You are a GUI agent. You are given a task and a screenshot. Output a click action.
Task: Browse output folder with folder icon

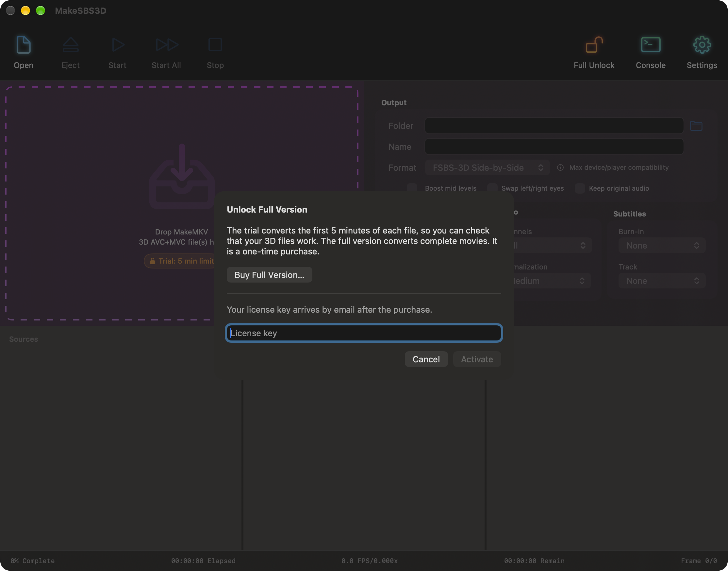point(696,126)
